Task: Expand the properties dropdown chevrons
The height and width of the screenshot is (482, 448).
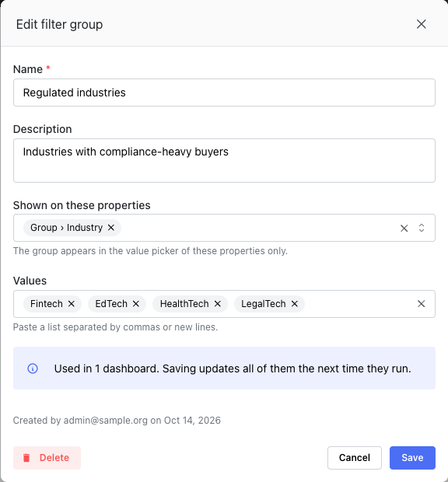Action: 422,228
